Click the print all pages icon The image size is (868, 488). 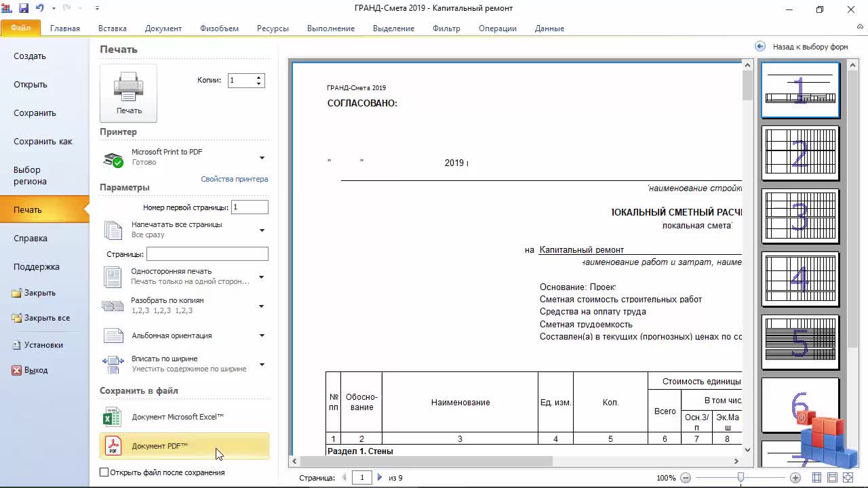pos(113,230)
